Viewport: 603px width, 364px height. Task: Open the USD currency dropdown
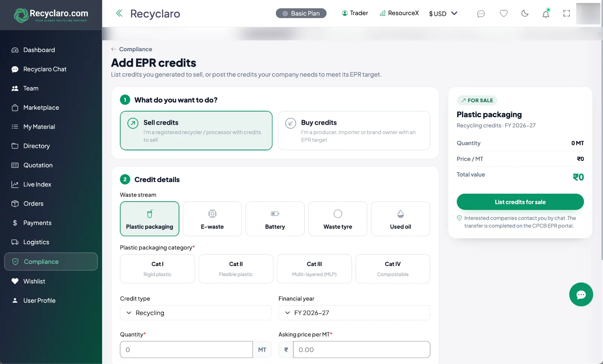click(443, 14)
